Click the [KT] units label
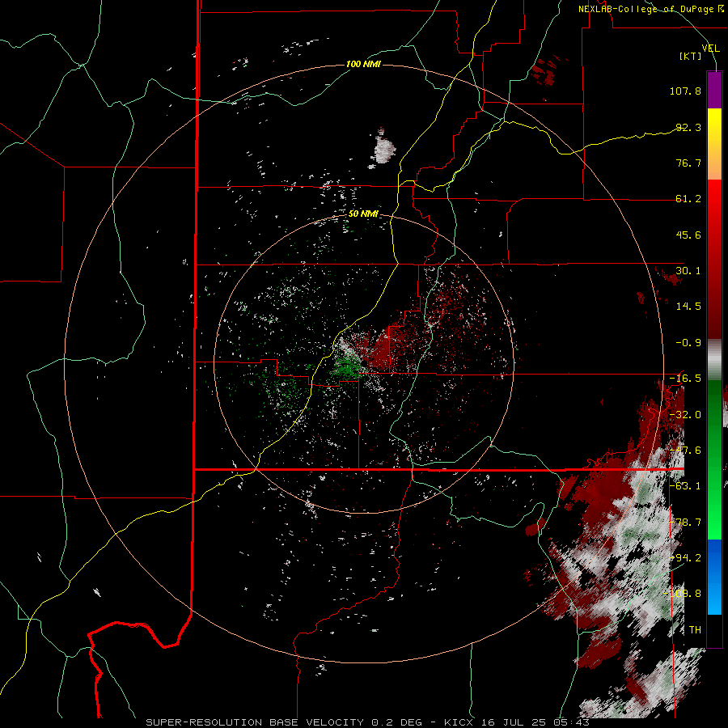The width and height of the screenshot is (728, 728). (691, 56)
